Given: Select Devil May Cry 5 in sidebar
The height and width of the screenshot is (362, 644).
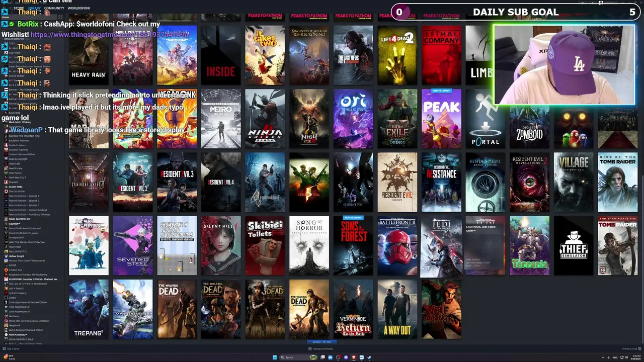Looking at the screenshot, I should tap(17, 177).
